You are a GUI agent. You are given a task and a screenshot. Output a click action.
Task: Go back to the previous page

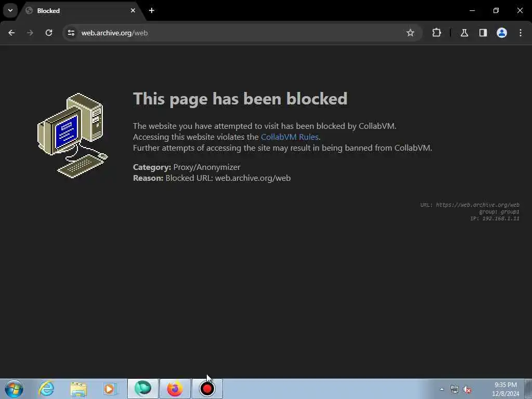tap(11, 33)
